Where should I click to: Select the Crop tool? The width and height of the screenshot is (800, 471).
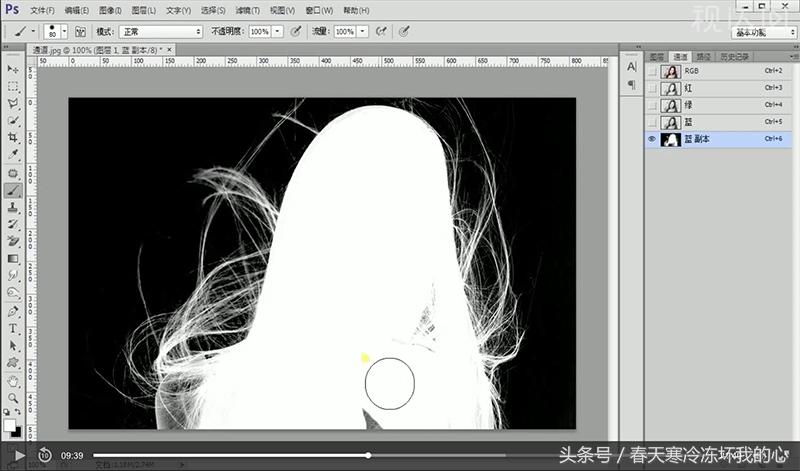[13, 137]
